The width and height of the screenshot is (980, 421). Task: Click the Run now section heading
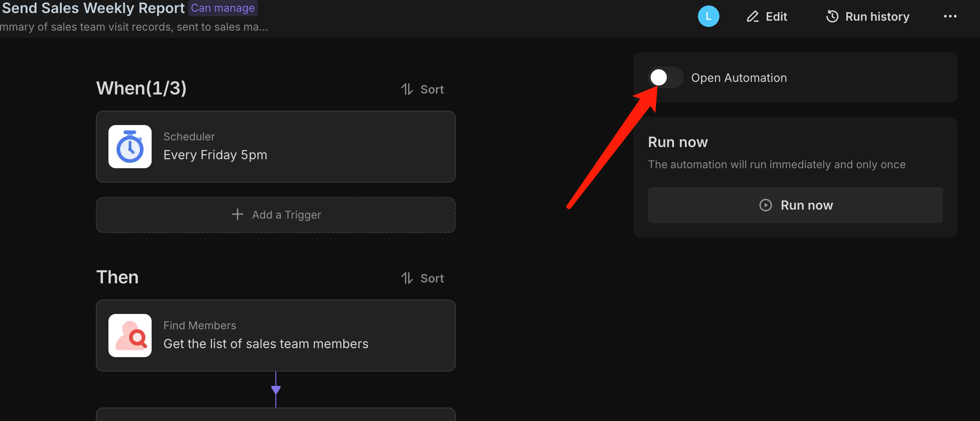point(678,142)
